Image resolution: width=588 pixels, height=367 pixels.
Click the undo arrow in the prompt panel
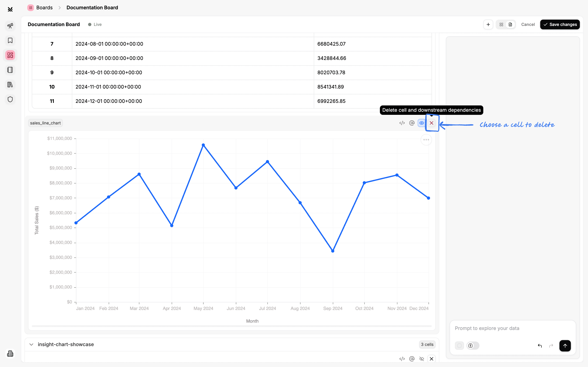(540, 346)
